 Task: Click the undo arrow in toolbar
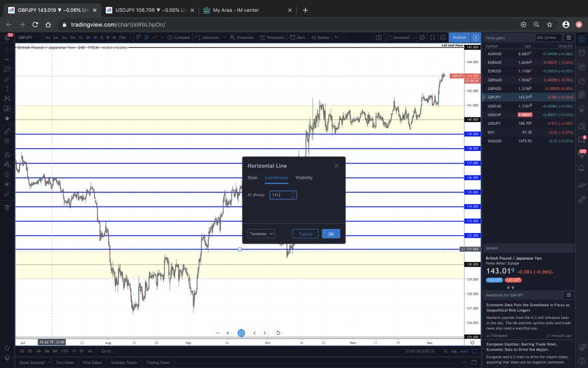pyautogui.click(x=336, y=37)
